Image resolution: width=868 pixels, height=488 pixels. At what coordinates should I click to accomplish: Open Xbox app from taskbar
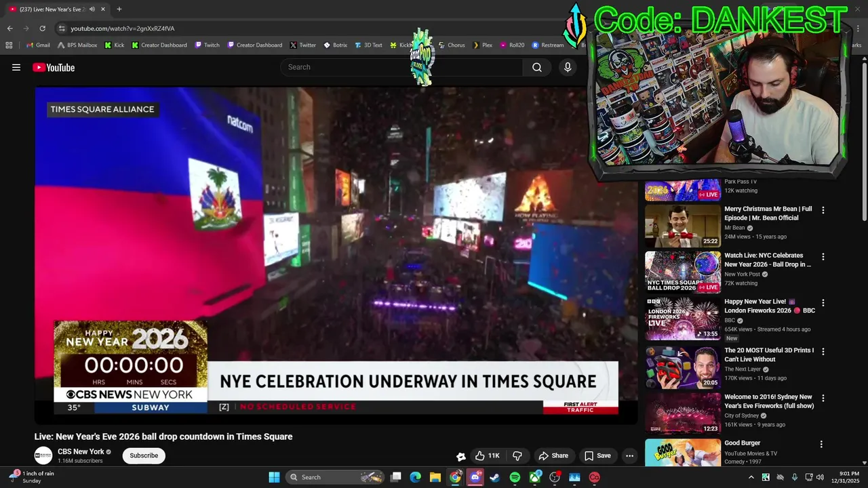[535, 477]
